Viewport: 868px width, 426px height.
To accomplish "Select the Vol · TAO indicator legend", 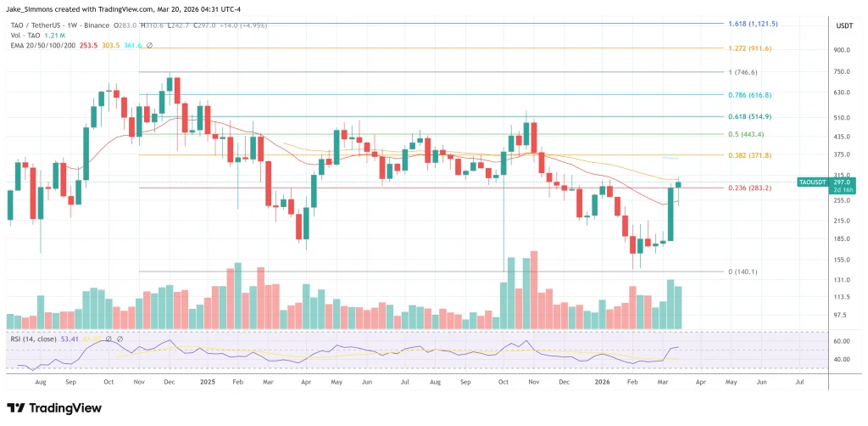I will click(26, 35).
